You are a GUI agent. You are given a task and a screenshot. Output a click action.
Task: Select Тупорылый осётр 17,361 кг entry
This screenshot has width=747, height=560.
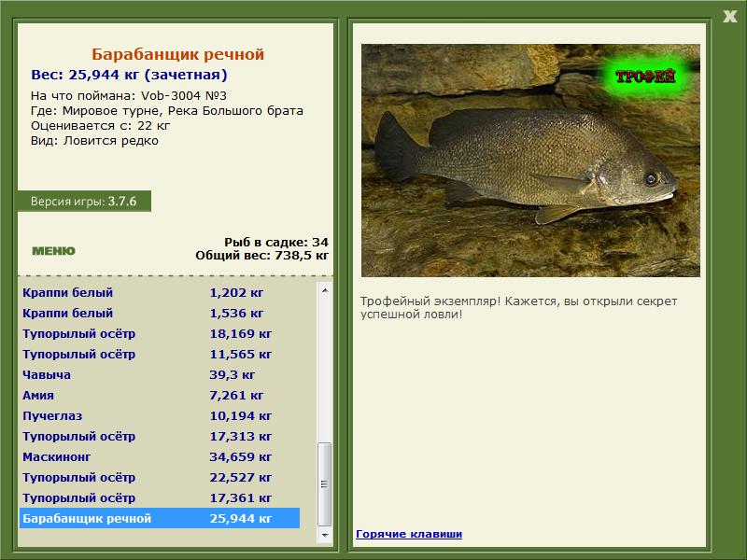160,497
